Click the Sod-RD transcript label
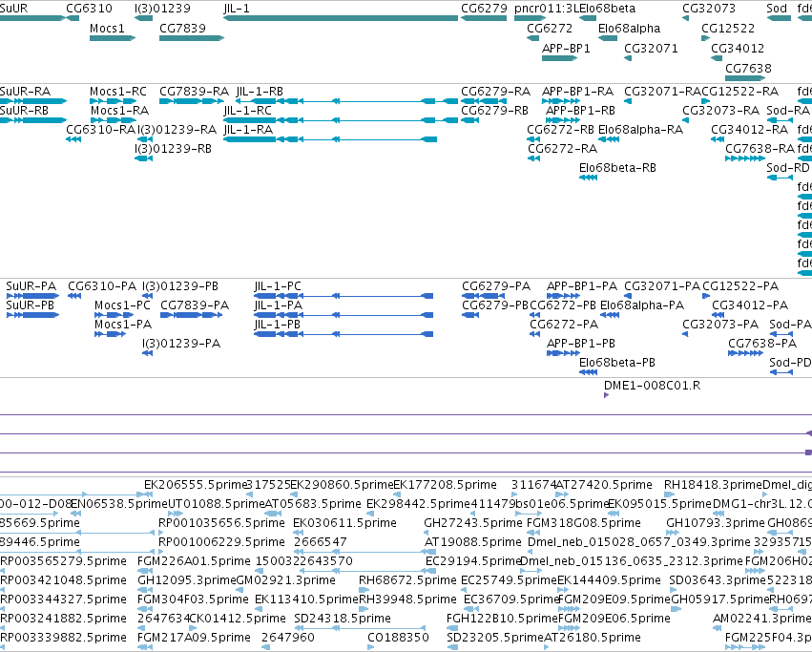This screenshot has height=652, width=812. click(x=787, y=168)
